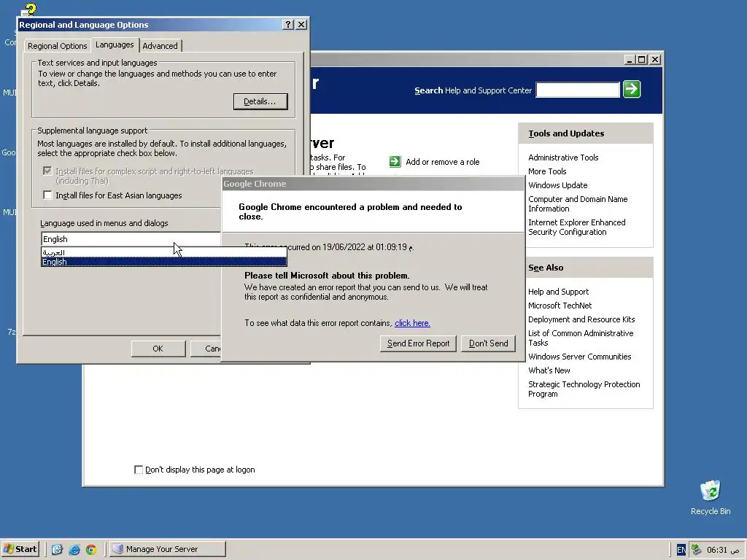Viewport: 747px width, 560px height.
Task: Toggle complex script and right-to-left checkbox
Action: [x=47, y=171]
